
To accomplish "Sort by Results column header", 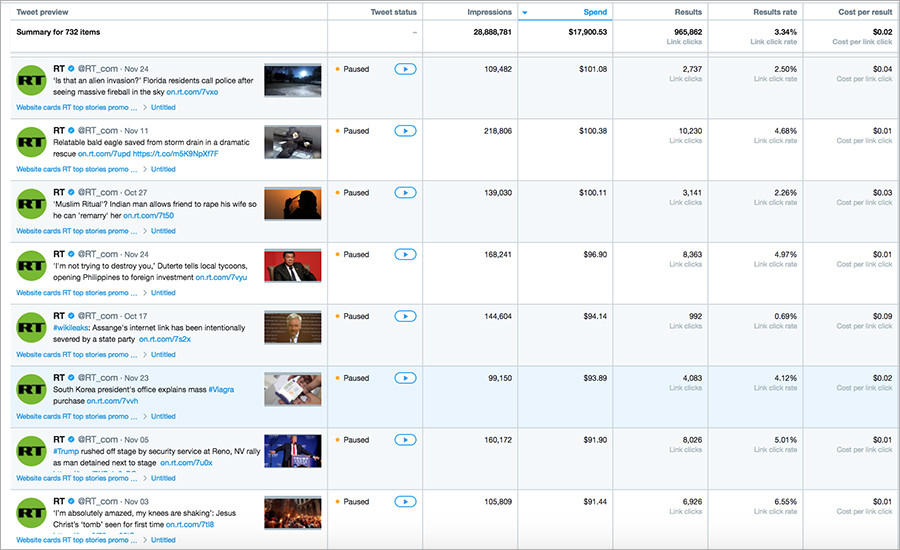I will 688,12.
